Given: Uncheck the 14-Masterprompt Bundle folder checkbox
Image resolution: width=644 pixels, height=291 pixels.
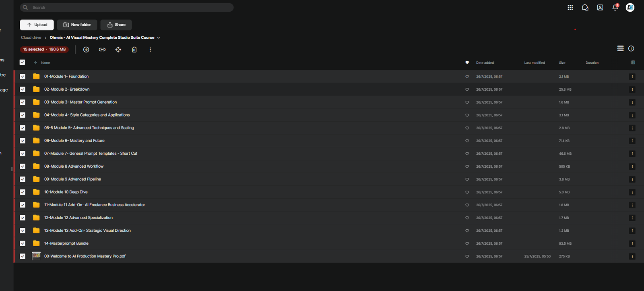Looking at the screenshot, I should coord(23,243).
